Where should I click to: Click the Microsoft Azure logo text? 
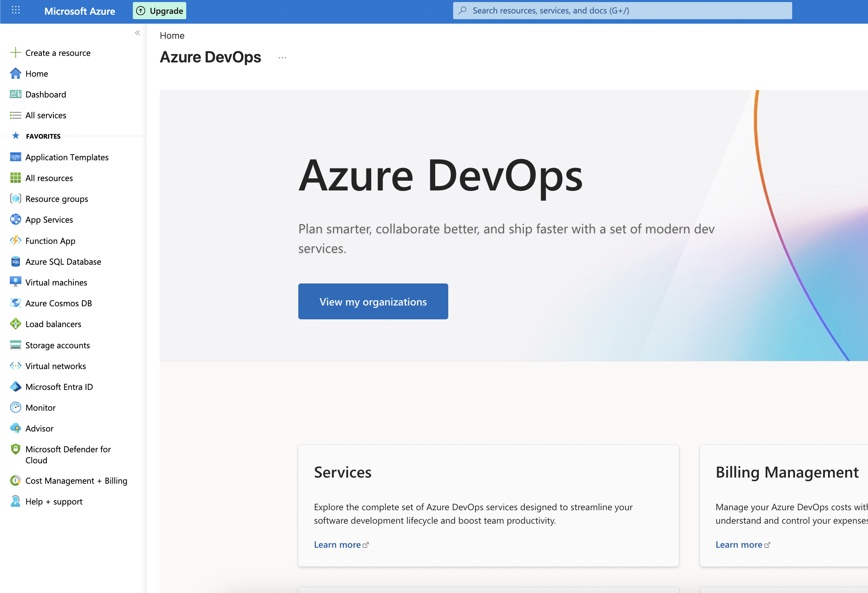(80, 11)
